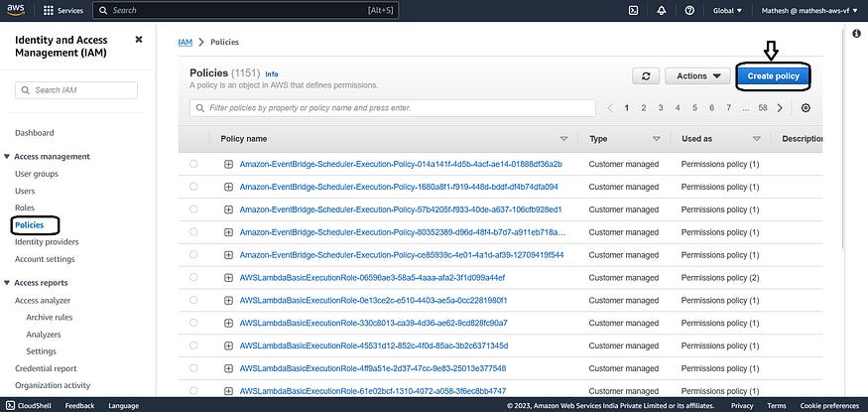Image resolution: width=868 pixels, height=412 pixels.
Task: Open Dashboard in the sidebar
Action: tap(35, 133)
